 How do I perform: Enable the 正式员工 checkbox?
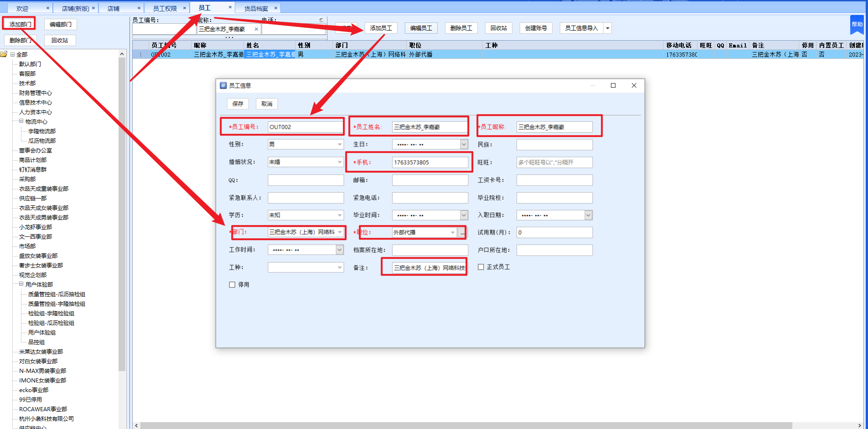pyautogui.click(x=481, y=267)
